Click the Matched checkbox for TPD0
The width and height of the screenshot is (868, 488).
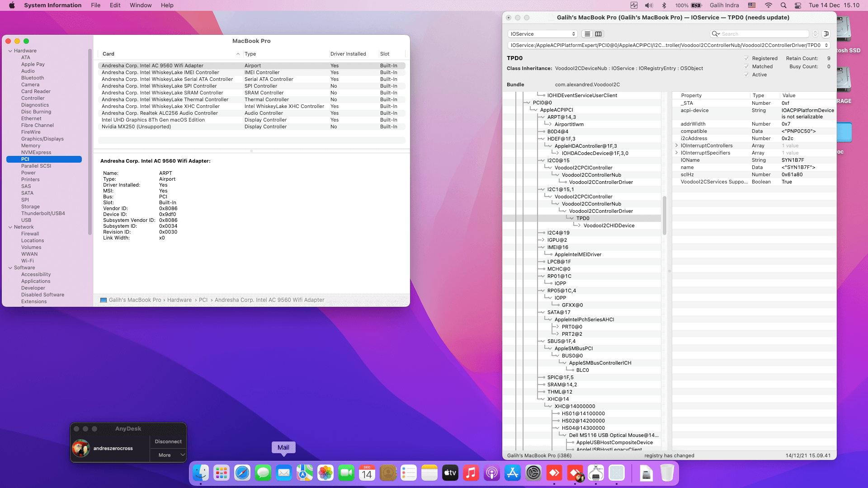click(747, 66)
